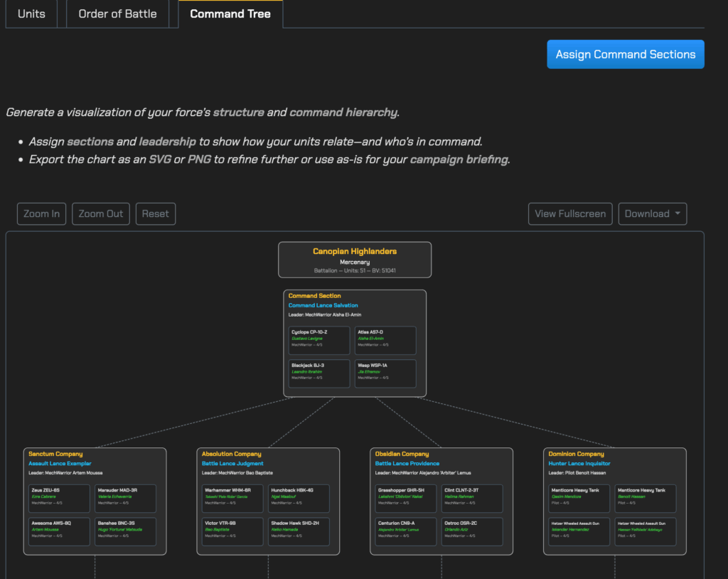Open the chart in View Fullscreen
The height and width of the screenshot is (579, 728).
[x=569, y=213]
